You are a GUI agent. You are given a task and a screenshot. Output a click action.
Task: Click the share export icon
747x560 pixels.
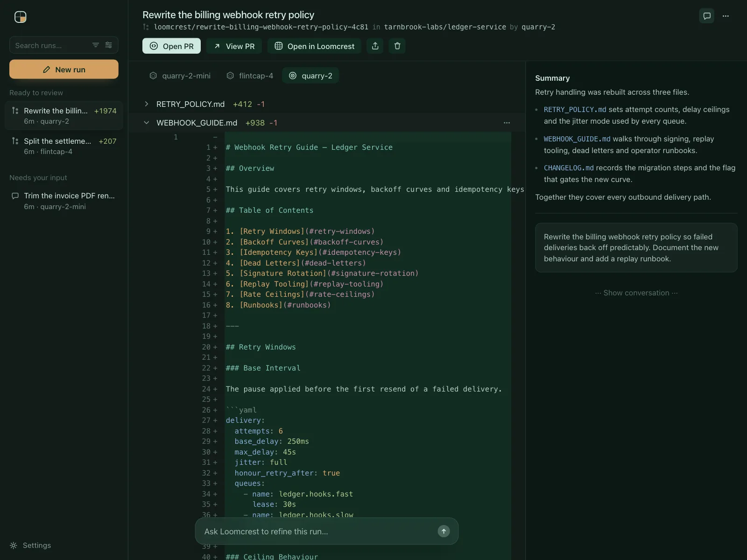[375, 46]
